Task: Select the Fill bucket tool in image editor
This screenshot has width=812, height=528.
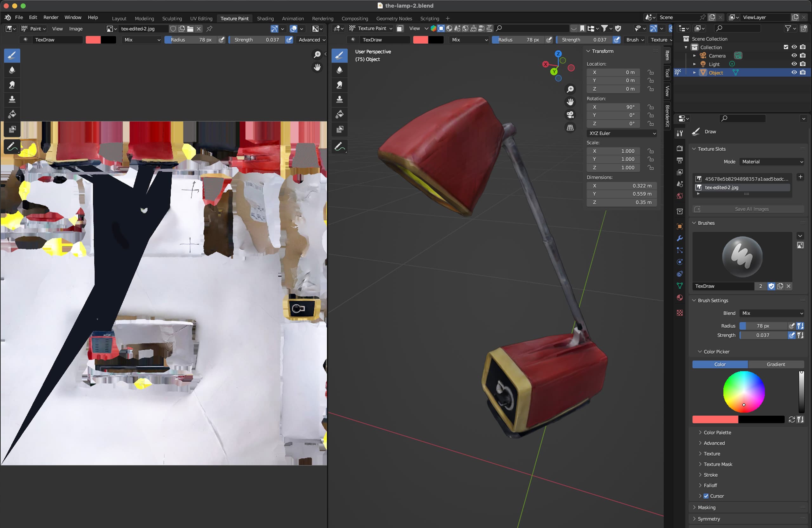Action: coord(12,114)
